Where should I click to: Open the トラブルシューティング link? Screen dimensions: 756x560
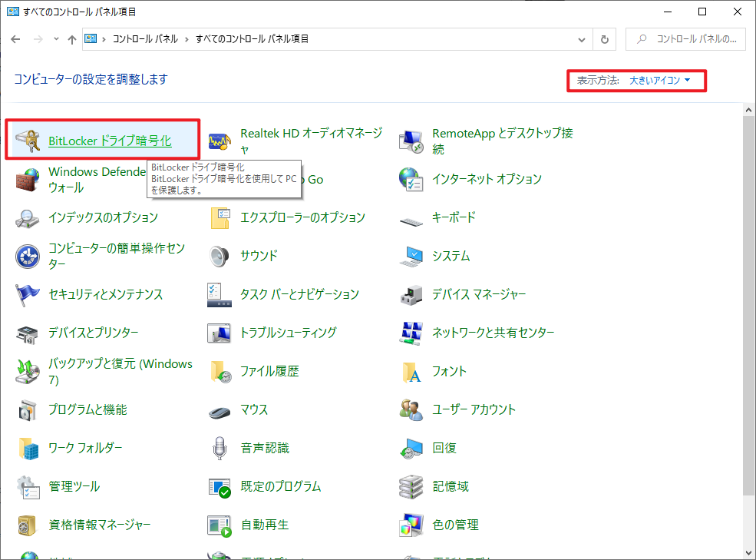[x=289, y=333]
